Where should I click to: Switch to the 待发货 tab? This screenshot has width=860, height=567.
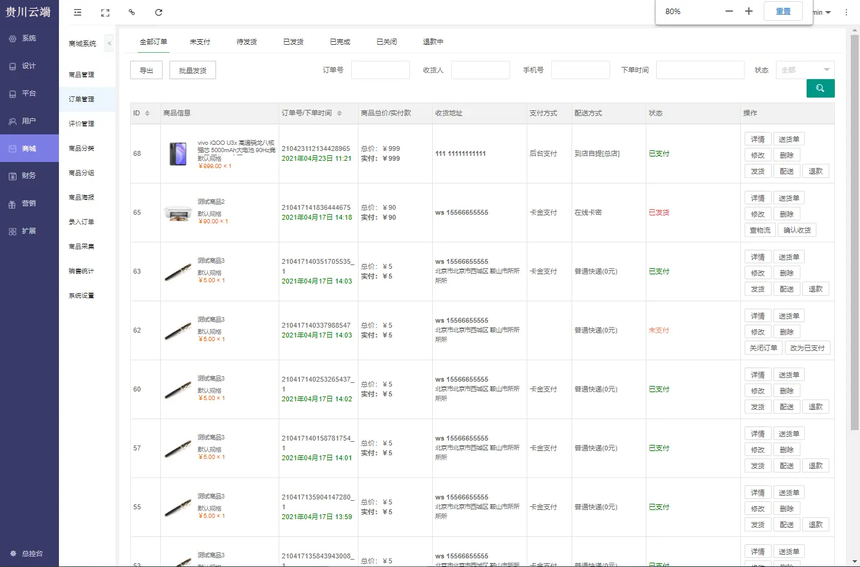(246, 42)
